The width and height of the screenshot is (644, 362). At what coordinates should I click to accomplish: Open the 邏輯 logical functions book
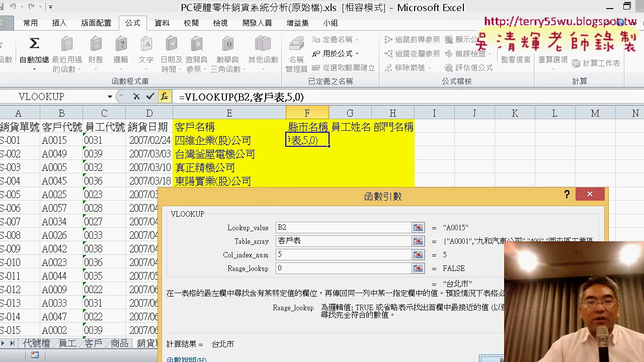(x=121, y=44)
